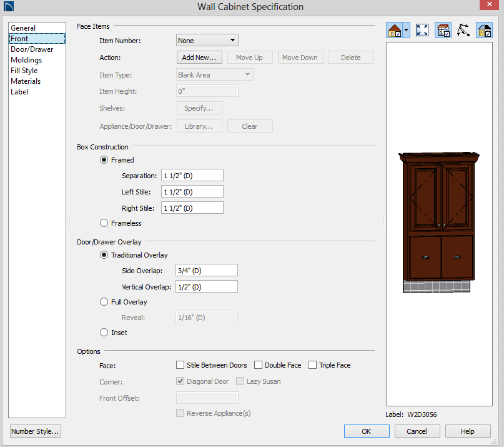Toggle the cabinet view icon with checkmark

click(x=443, y=30)
